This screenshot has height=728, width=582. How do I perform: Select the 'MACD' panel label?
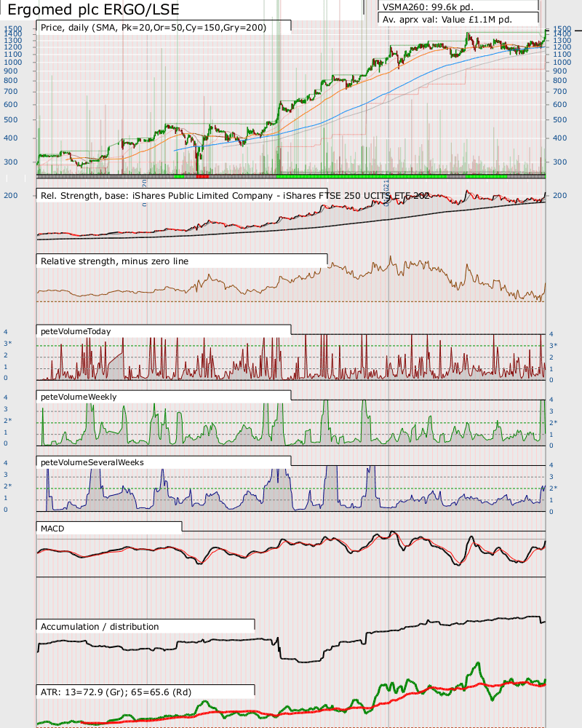pyautogui.click(x=52, y=529)
